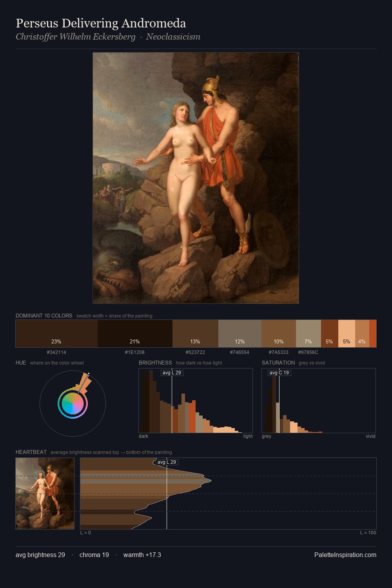The image size is (392, 588).
Task: Click the avg L 29 label in Brightness chart
Action: tap(172, 373)
